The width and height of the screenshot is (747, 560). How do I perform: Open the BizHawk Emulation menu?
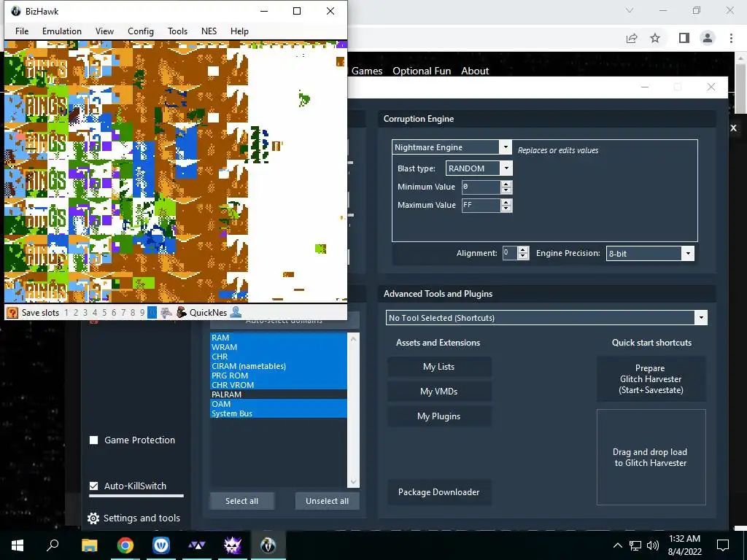click(x=62, y=31)
